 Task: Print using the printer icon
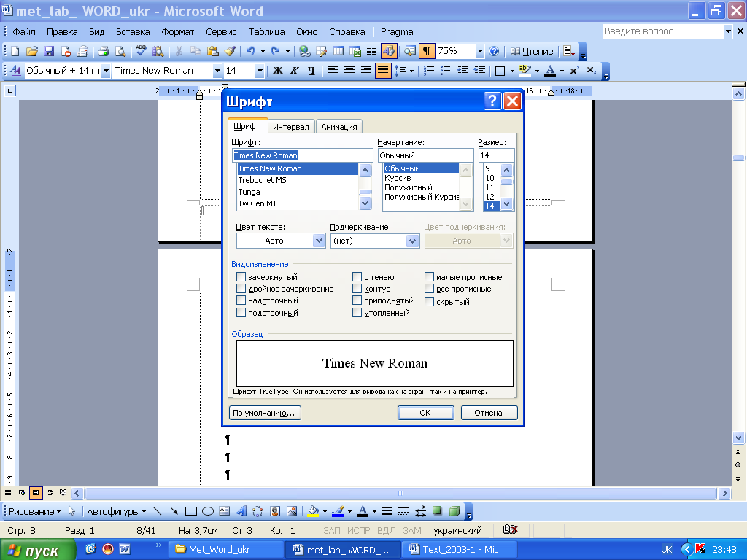[103, 52]
